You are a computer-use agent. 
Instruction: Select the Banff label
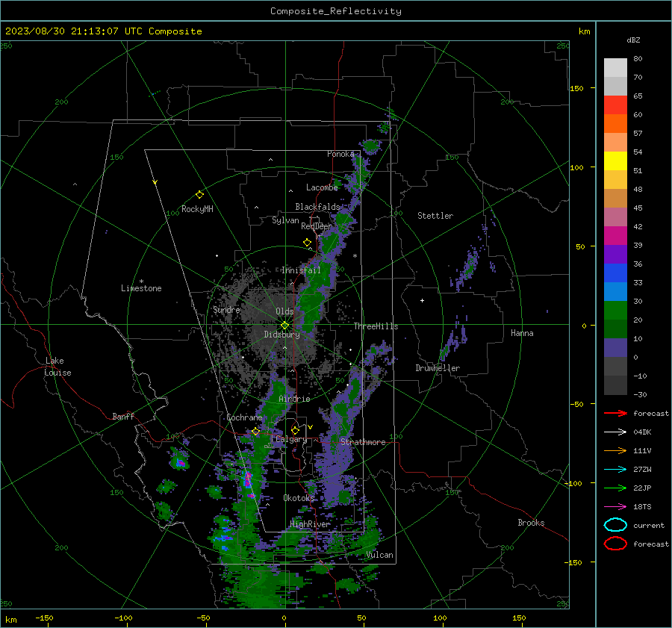coord(123,417)
